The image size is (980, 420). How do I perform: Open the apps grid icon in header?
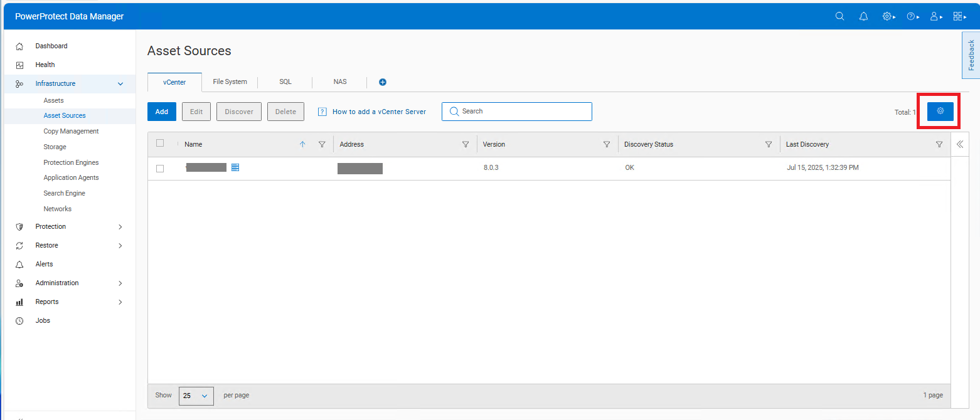pyautogui.click(x=959, y=16)
